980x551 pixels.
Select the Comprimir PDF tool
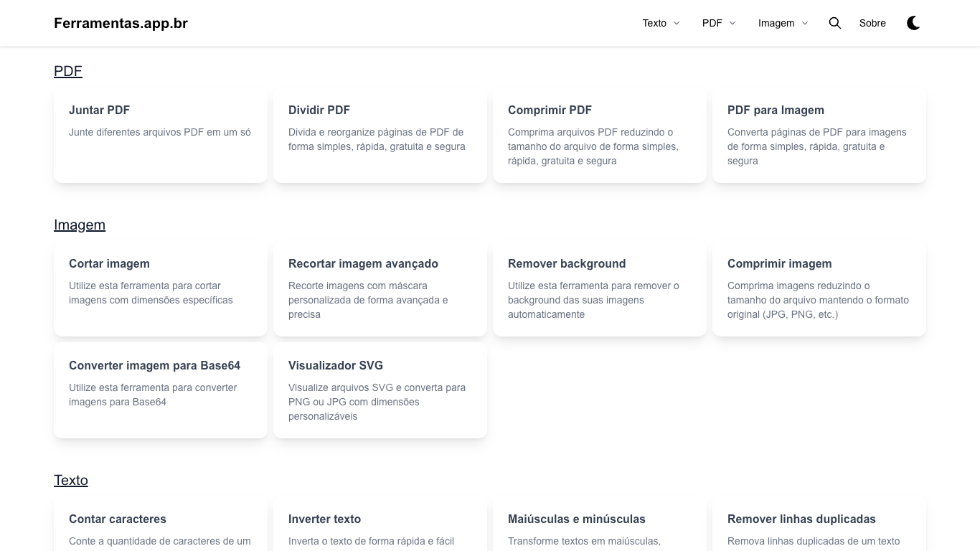(600, 136)
